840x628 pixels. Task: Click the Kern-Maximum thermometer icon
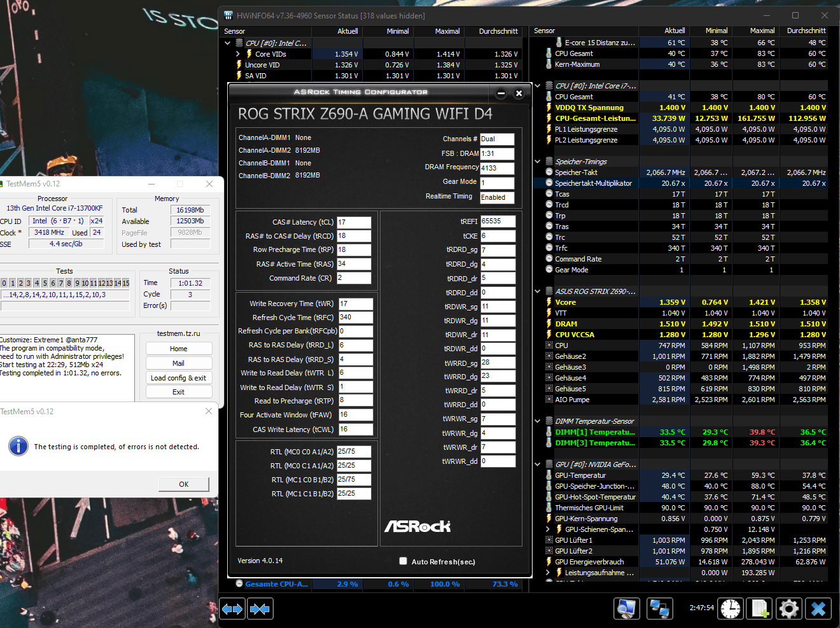[x=549, y=64]
